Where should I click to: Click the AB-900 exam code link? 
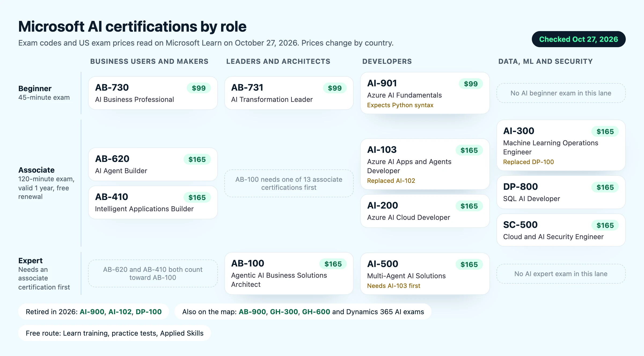click(x=252, y=312)
